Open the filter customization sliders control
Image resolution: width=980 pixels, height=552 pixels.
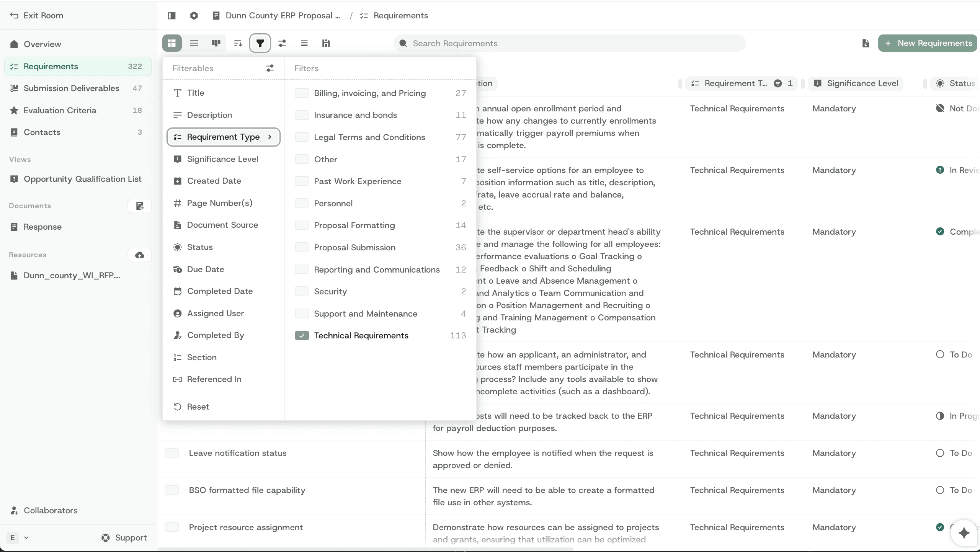point(282,43)
